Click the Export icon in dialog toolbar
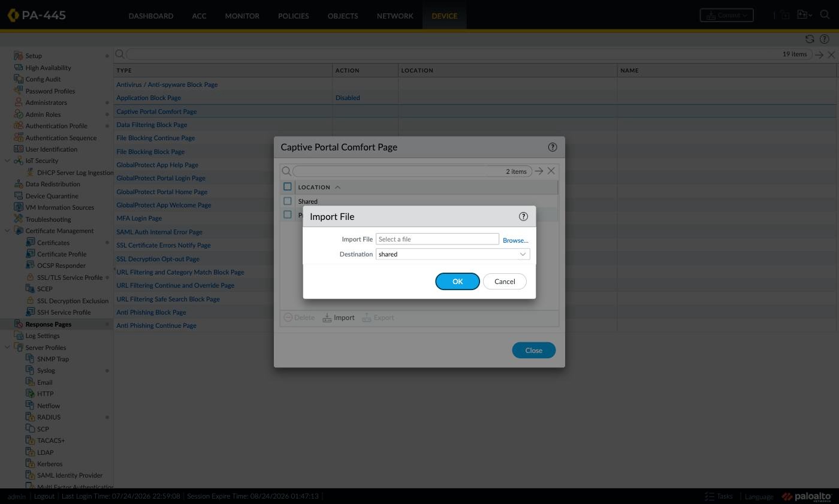 tap(367, 318)
